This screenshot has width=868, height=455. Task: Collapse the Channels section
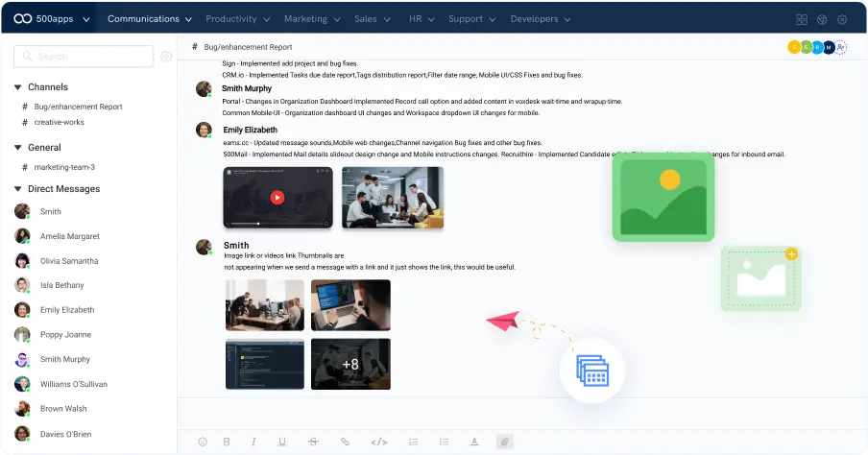(17, 87)
